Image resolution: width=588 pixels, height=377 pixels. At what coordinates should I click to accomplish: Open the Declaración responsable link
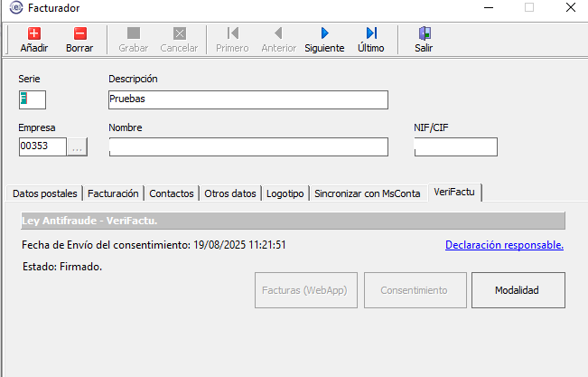(504, 245)
